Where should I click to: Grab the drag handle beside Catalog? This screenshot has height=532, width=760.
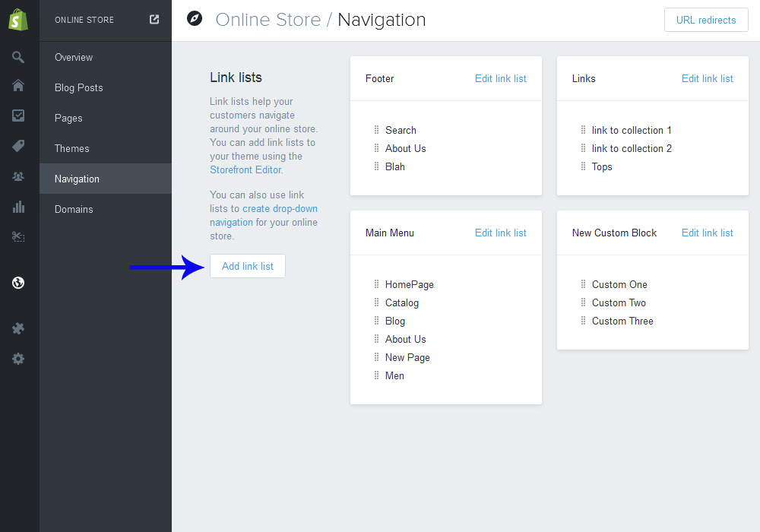(x=376, y=302)
